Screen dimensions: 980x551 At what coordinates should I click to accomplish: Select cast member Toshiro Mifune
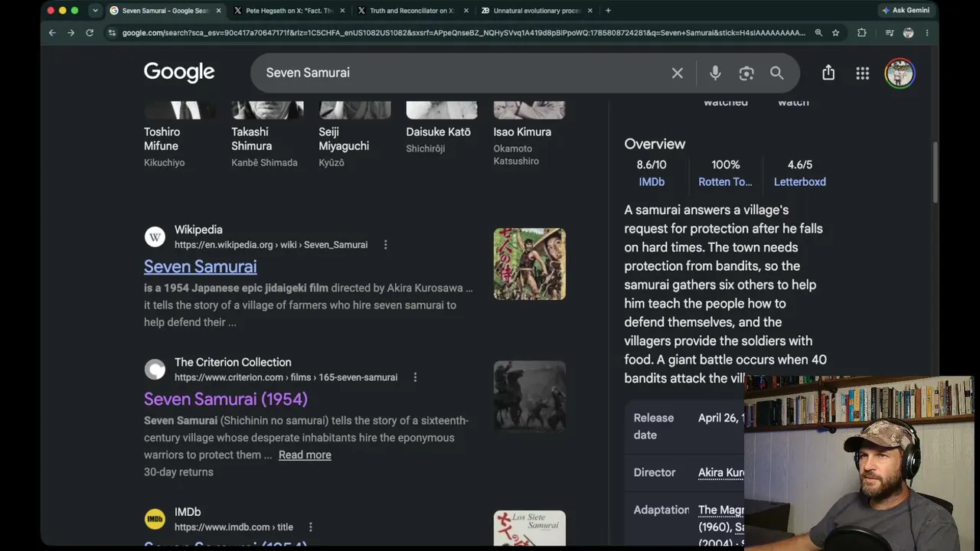coord(179,133)
